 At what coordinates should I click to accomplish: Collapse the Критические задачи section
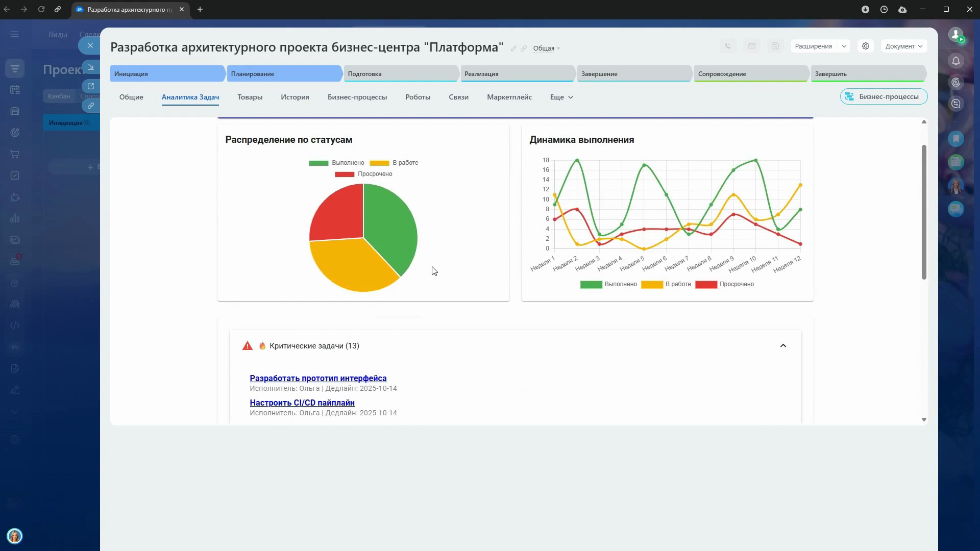coord(783,346)
